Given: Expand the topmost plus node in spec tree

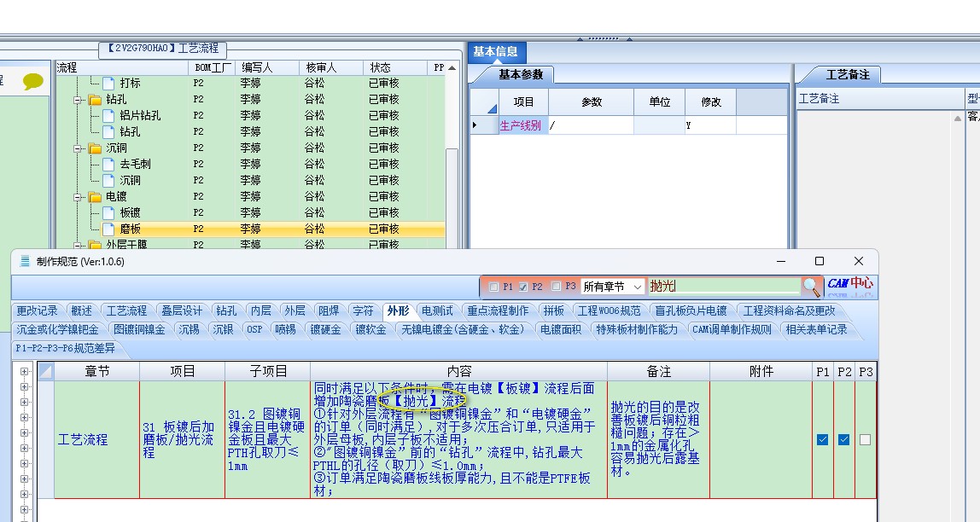Looking at the screenshot, I should click(25, 372).
